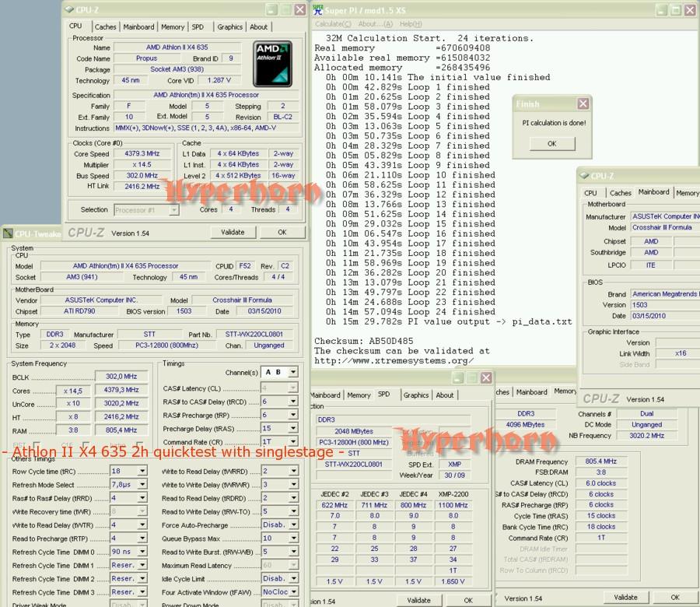The height and width of the screenshot is (607, 700).
Task: Click the AMD Athlon II logo image
Action: click(x=273, y=64)
